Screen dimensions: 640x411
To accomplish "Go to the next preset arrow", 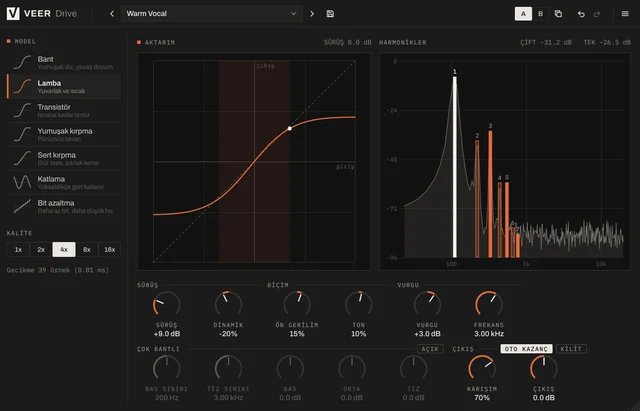I will tap(312, 13).
